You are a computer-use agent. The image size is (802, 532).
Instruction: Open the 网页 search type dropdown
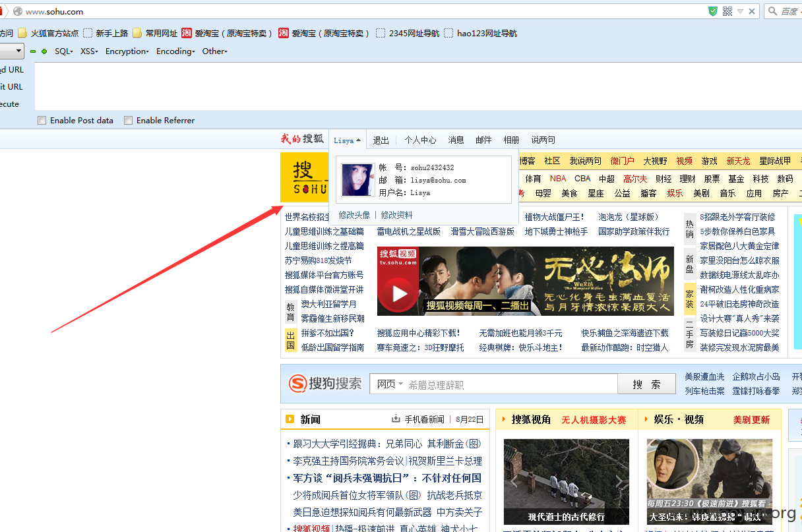pyautogui.click(x=390, y=384)
